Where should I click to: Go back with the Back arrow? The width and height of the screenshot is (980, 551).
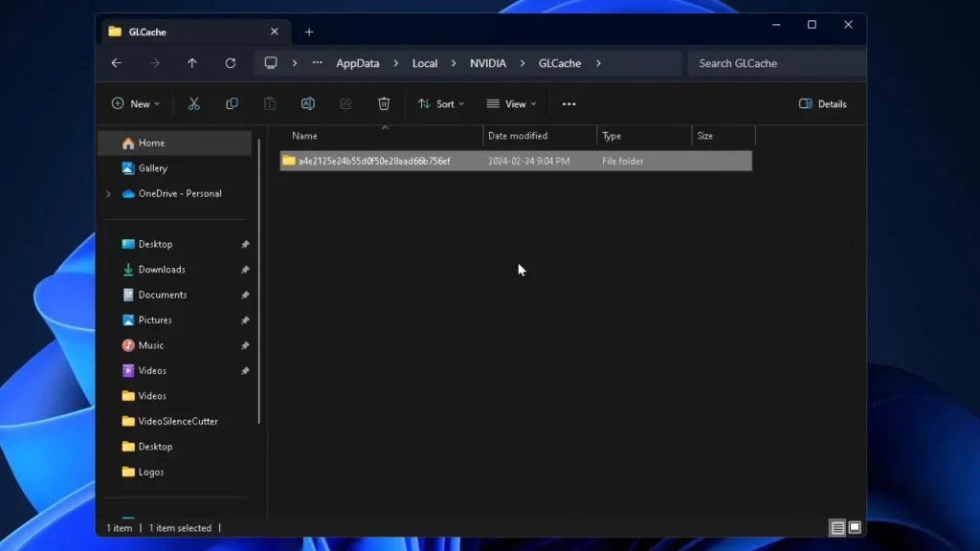coord(116,63)
